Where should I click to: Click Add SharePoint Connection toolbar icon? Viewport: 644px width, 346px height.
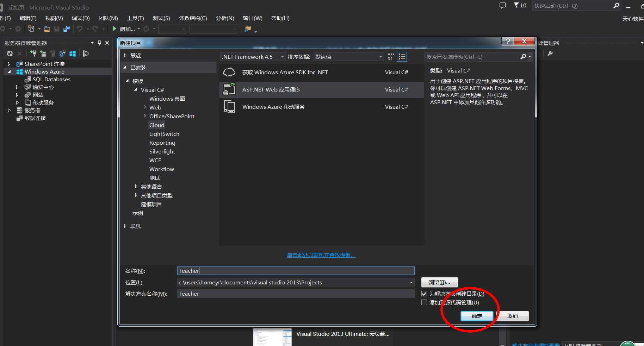[63, 54]
